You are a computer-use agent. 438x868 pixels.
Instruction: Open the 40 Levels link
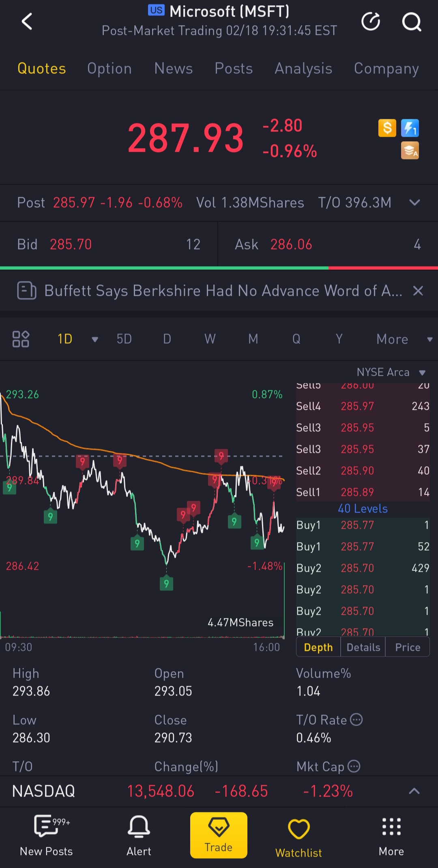click(x=363, y=508)
